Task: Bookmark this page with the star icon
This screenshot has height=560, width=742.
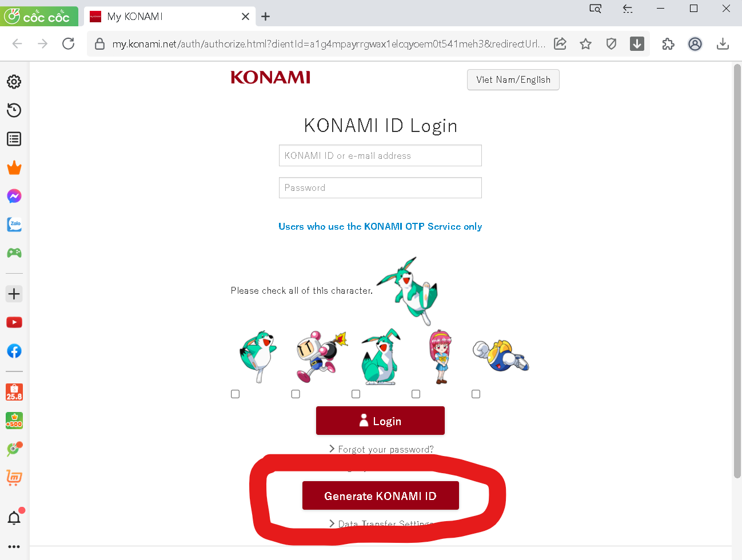Action: tap(585, 44)
